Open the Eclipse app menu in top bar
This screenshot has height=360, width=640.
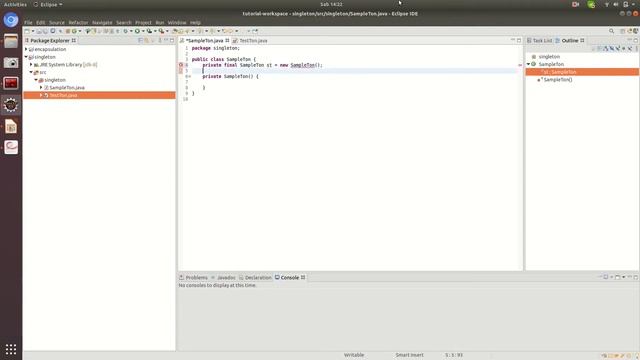point(48,4)
